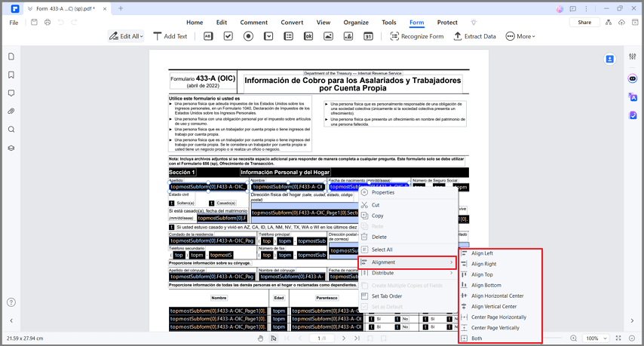Choose Properties from context menu
This screenshot has width=644, height=346.
click(408, 192)
